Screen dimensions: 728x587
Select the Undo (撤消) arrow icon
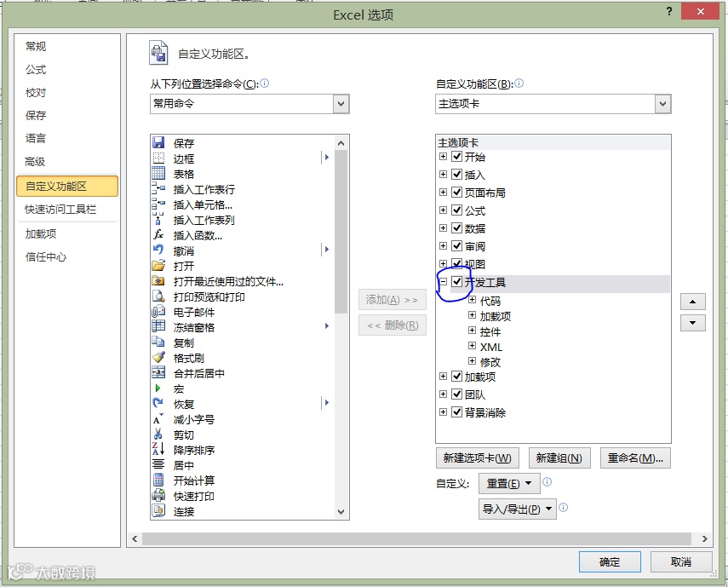coord(158,250)
